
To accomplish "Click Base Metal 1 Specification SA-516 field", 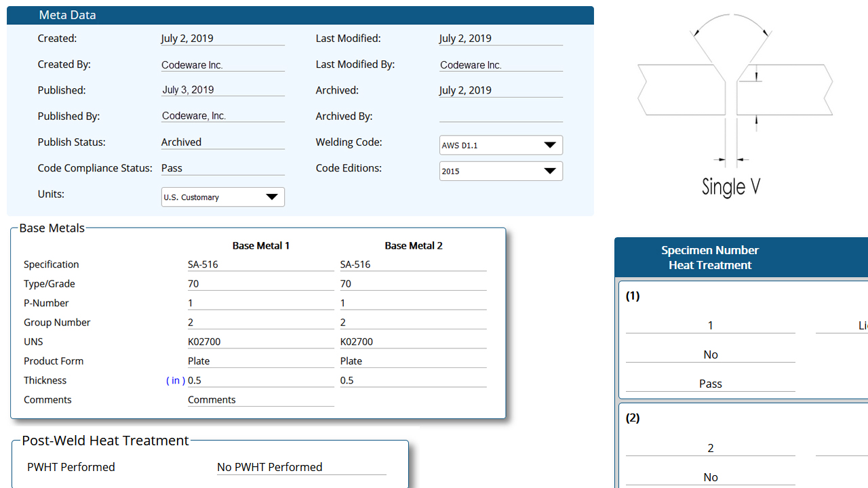I will pos(260,264).
